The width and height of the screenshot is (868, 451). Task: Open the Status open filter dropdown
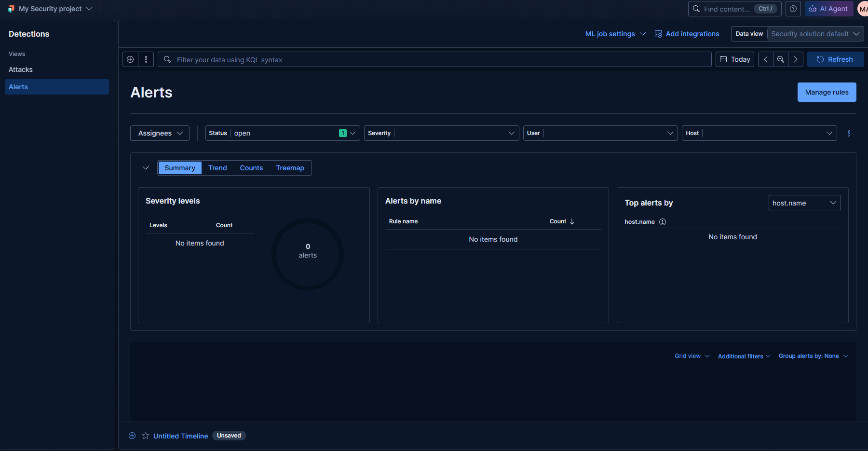pos(283,133)
